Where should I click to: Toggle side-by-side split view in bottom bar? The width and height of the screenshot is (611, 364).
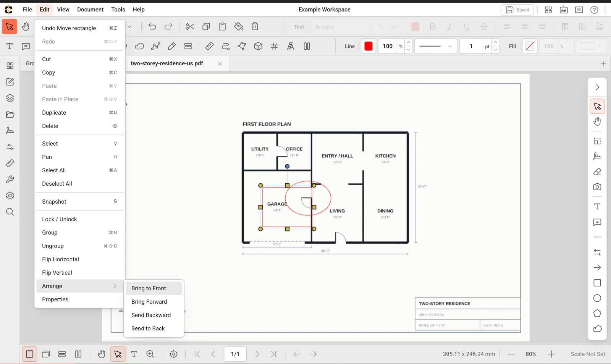[x=78, y=354]
